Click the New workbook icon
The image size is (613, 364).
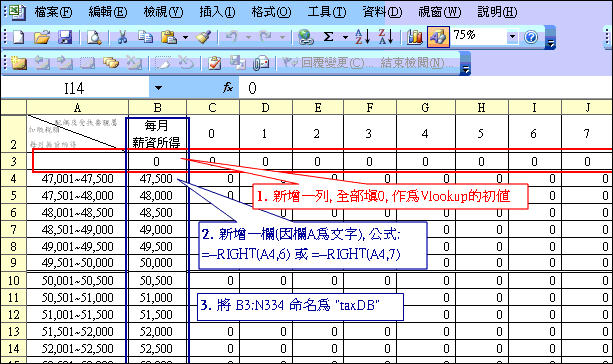tap(18, 38)
